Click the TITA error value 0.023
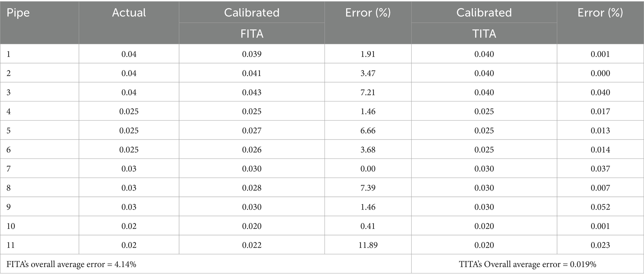The width and height of the screenshot is (644, 279). pyautogui.click(x=600, y=245)
